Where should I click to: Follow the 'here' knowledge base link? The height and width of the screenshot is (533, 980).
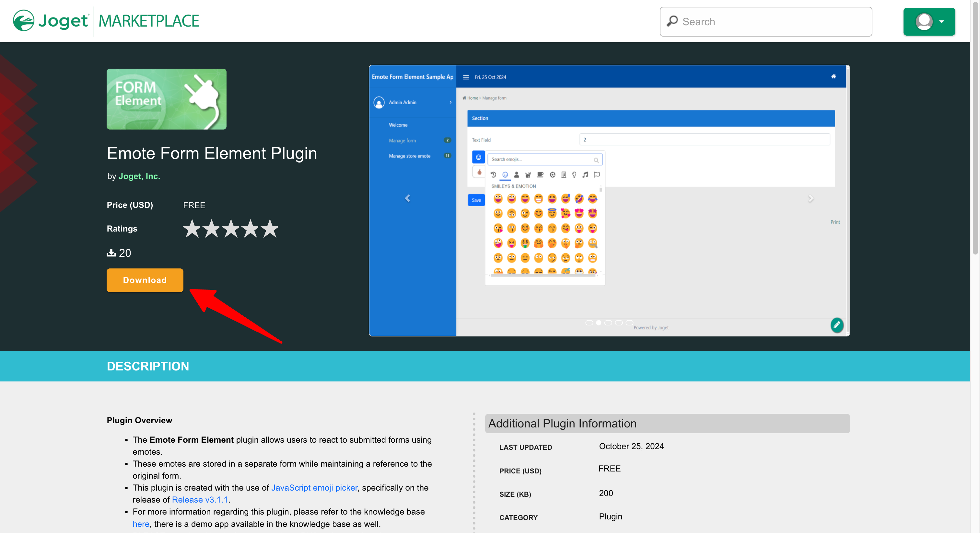[x=141, y=524]
